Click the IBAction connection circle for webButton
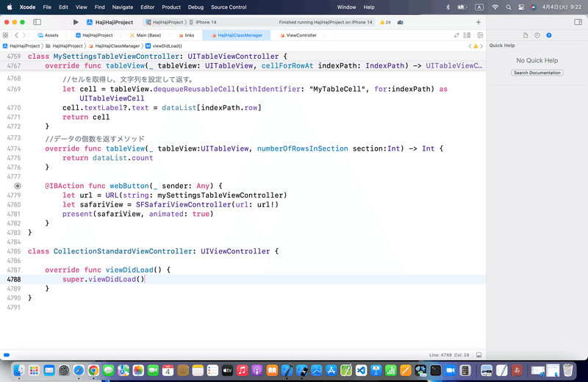Screen dimensions: 588x382 (18, 186)
